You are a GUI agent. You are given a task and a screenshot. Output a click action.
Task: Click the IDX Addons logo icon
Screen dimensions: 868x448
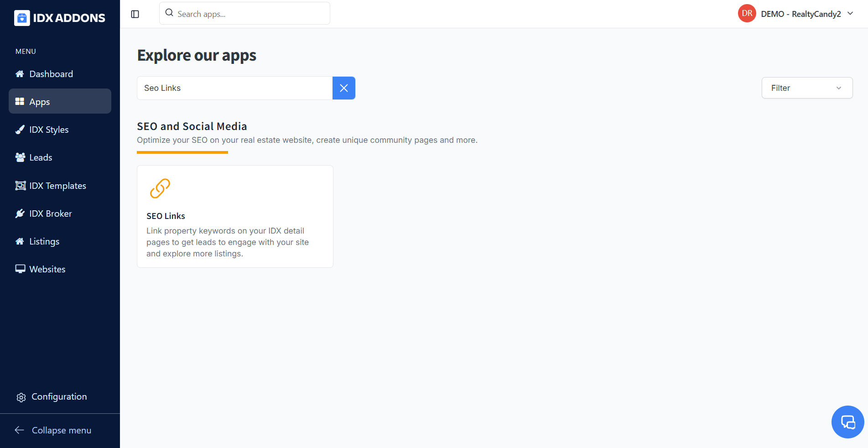click(22, 18)
